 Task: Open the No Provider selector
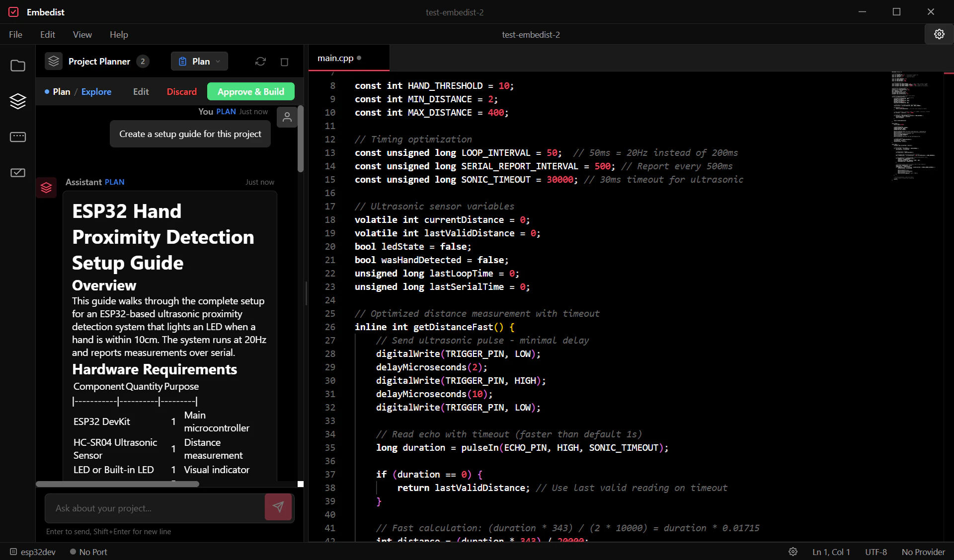(x=923, y=552)
